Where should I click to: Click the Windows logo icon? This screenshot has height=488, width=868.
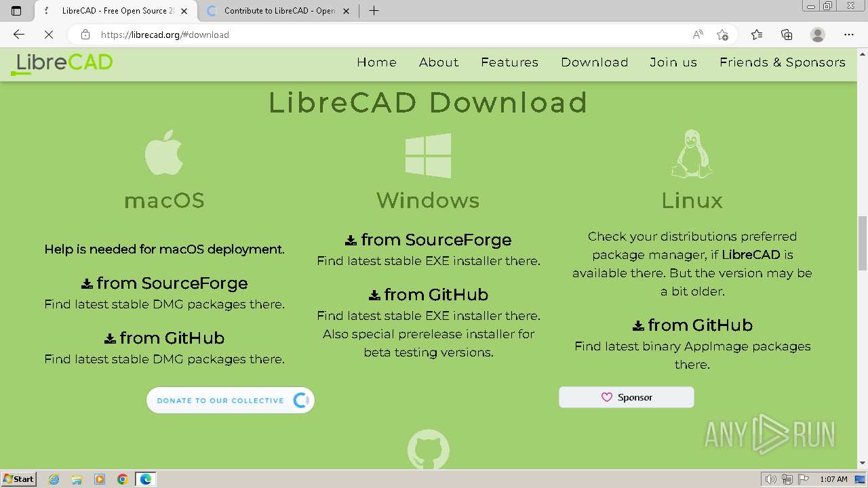(x=428, y=155)
